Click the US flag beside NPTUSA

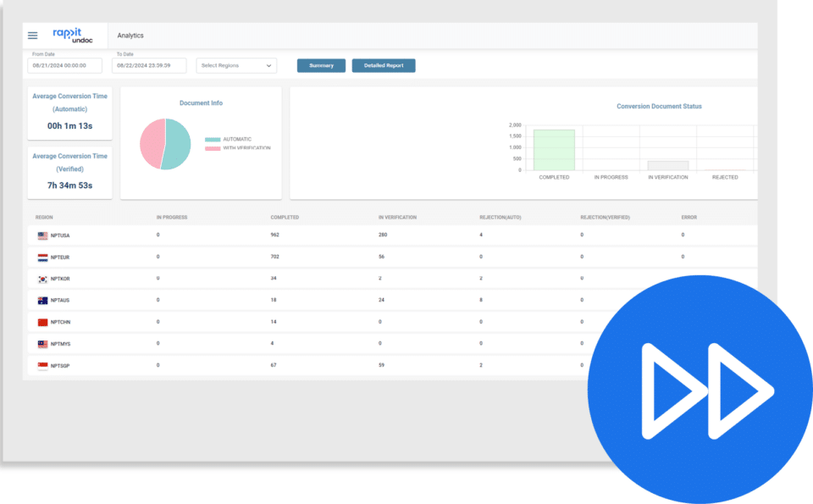[x=41, y=235]
